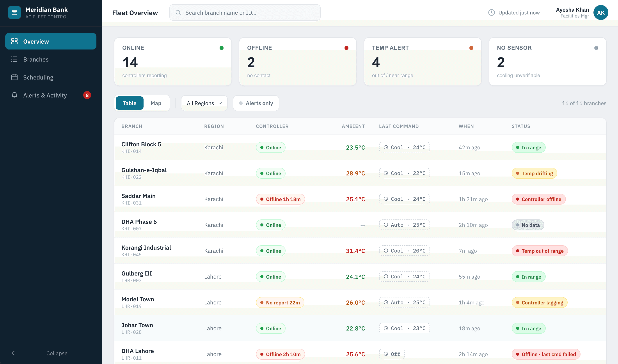Viewport: 618px width, 364px height.
Task: Open Alerts & Activity
Action: click(x=51, y=95)
